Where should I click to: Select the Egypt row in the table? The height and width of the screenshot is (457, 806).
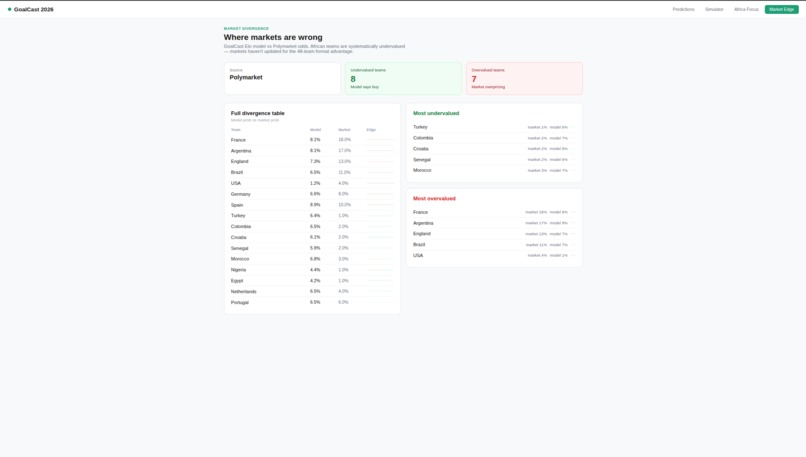pos(312,281)
